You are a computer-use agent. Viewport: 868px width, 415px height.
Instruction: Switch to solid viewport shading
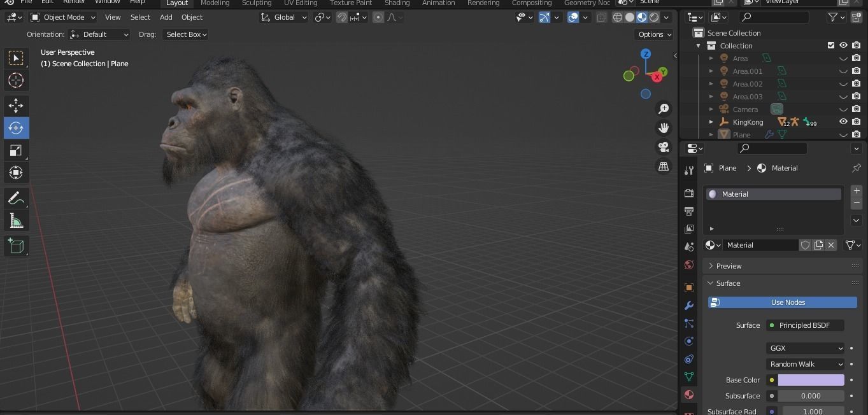click(x=630, y=17)
